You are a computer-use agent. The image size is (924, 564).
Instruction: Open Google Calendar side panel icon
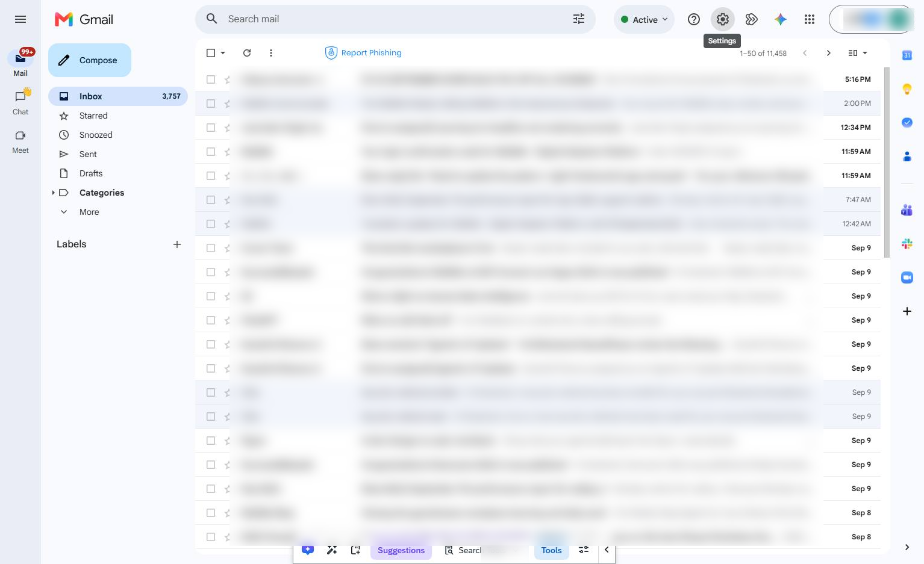(x=907, y=55)
